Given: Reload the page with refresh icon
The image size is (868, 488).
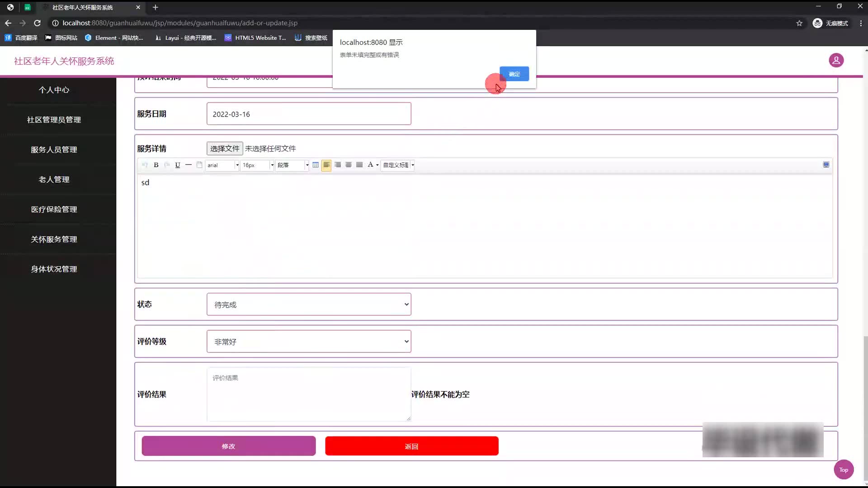Looking at the screenshot, I should 38,23.
